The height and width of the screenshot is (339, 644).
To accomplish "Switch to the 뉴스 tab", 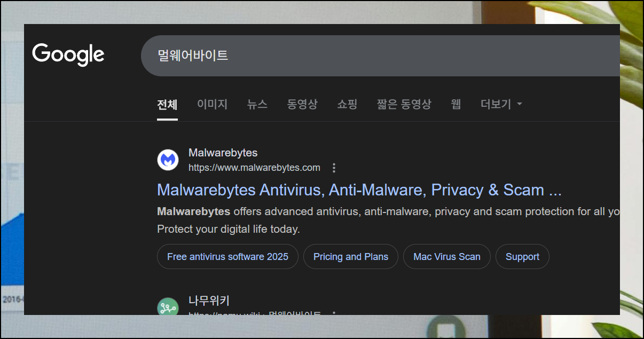I will 257,104.
